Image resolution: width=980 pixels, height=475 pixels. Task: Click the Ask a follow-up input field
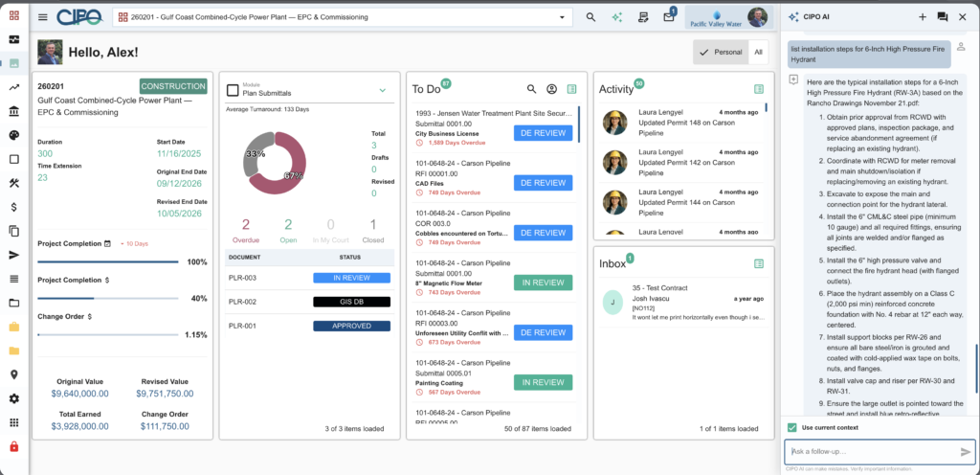[x=873, y=451]
